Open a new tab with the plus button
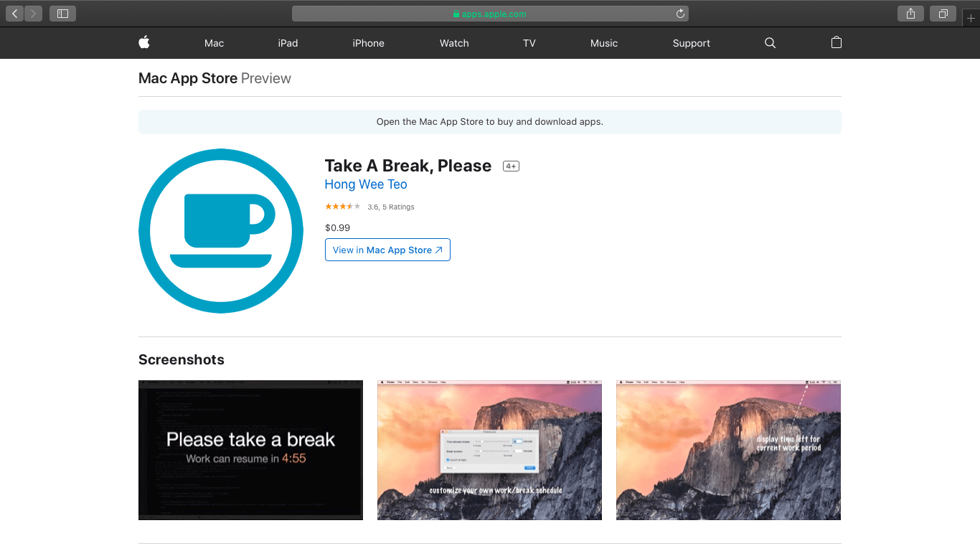980x551 pixels. (971, 18)
